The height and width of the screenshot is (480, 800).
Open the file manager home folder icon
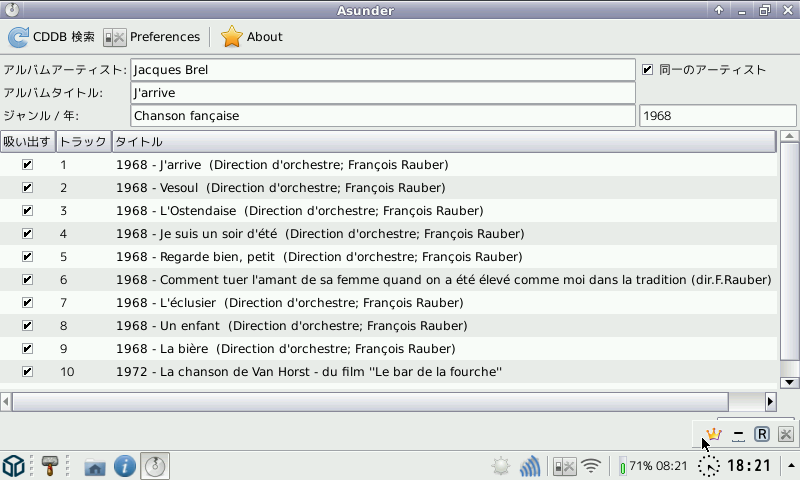point(95,466)
